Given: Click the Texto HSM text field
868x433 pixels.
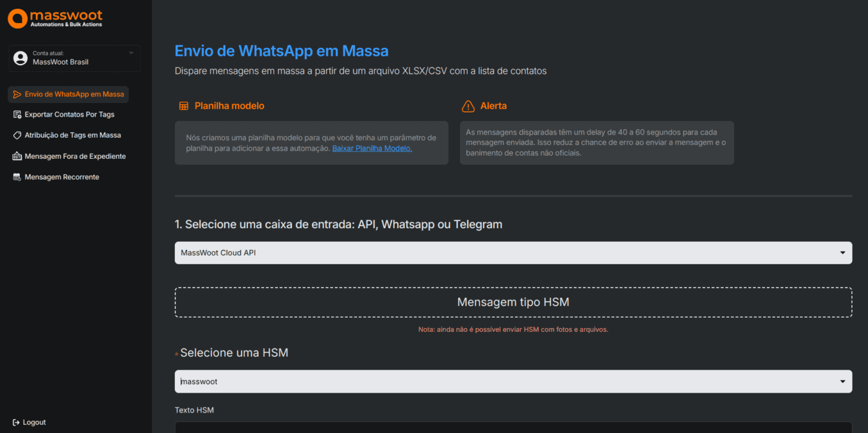Looking at the screenshot, I should [x=513, y=427].
